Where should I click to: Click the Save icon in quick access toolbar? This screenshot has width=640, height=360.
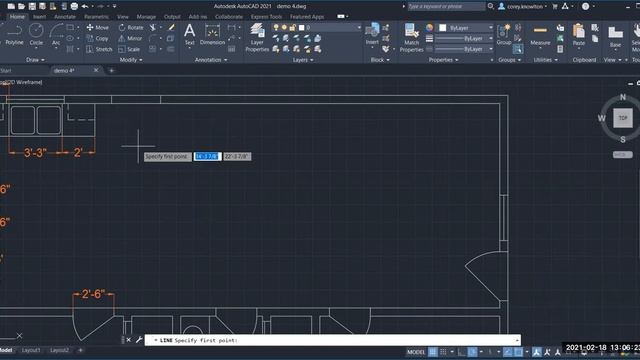tap(32, 6)
